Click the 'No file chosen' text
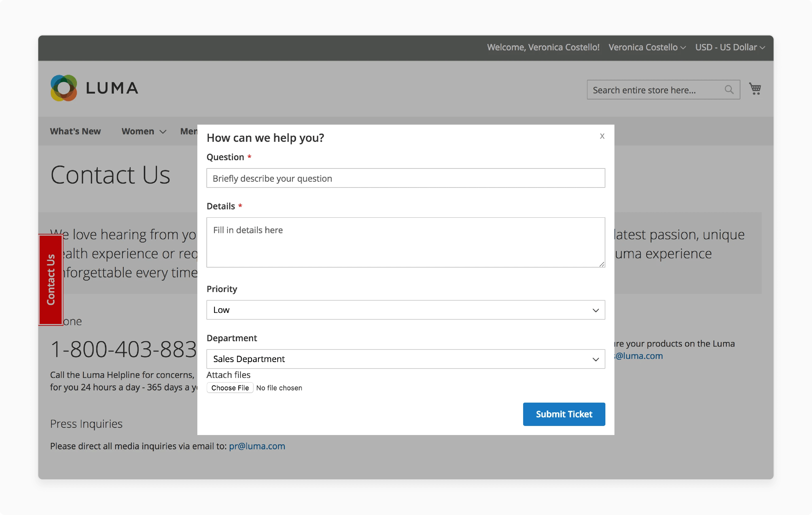812x515 pixels. tap(279, 388)
